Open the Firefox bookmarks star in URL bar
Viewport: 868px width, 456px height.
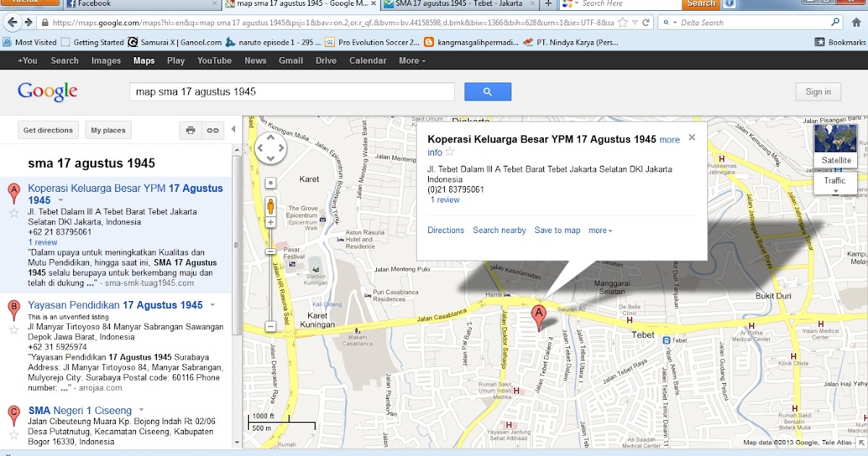tap(623, 22)
